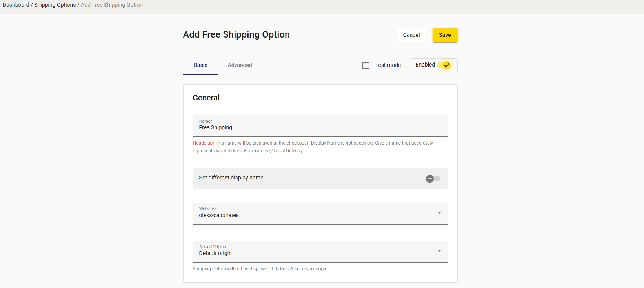Go to Dashboard in breadcrumb
Screen dimensions: 644x288
[16, 5]
